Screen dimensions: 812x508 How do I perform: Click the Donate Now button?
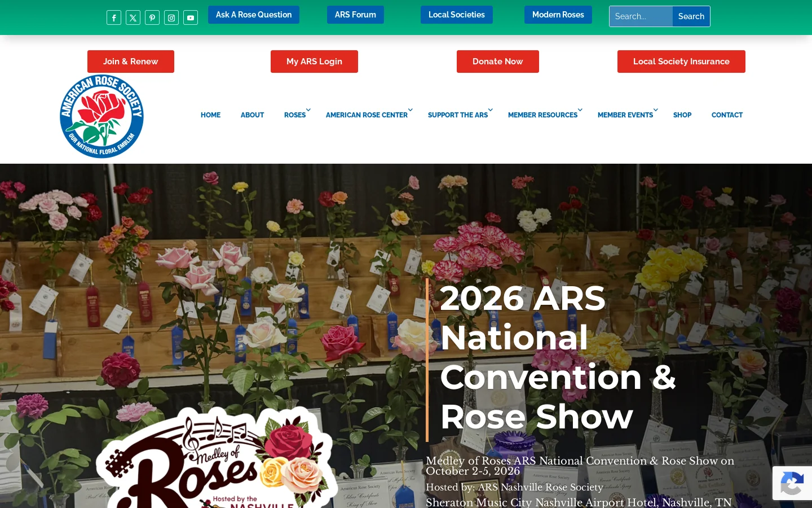click(x=498, y=62)
